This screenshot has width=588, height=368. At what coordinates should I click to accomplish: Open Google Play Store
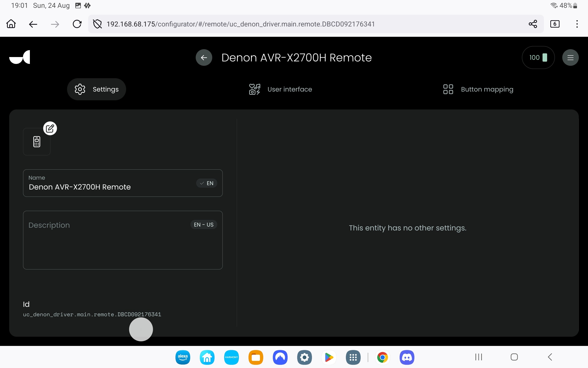click(x=329, y=357)
